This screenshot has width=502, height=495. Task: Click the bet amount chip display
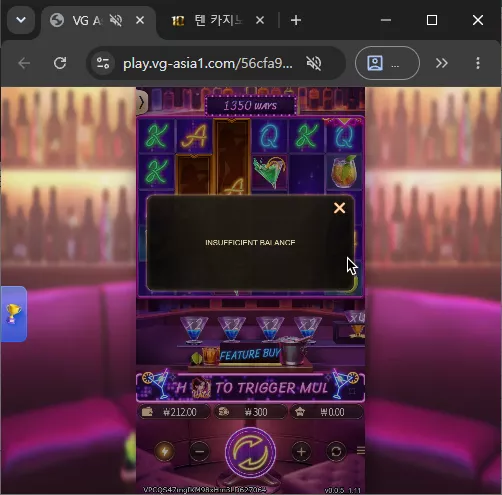[x=250, y=412]
